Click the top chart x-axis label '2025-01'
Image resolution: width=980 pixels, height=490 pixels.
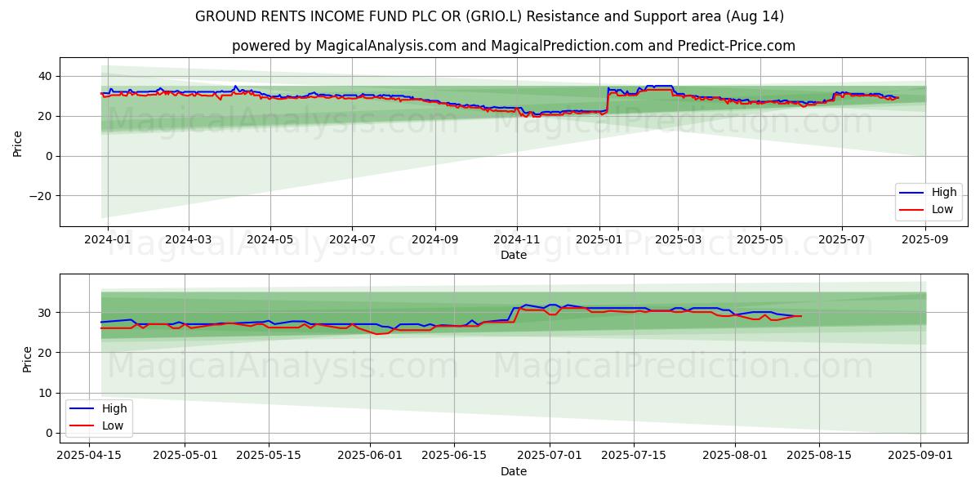599,240
